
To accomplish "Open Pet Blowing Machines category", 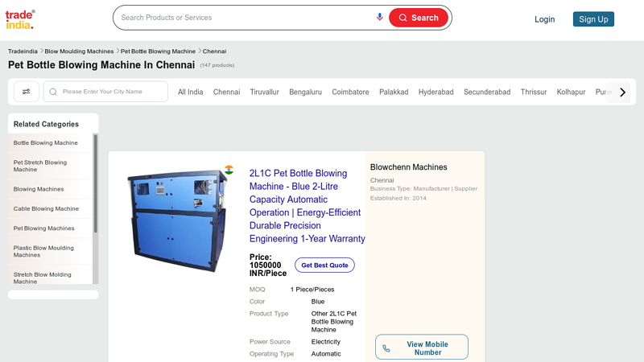I will [44, 228].
